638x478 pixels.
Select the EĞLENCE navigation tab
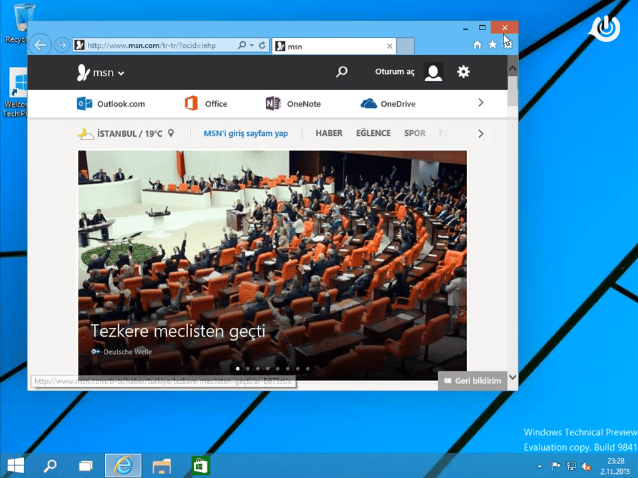tap(373, 133)
